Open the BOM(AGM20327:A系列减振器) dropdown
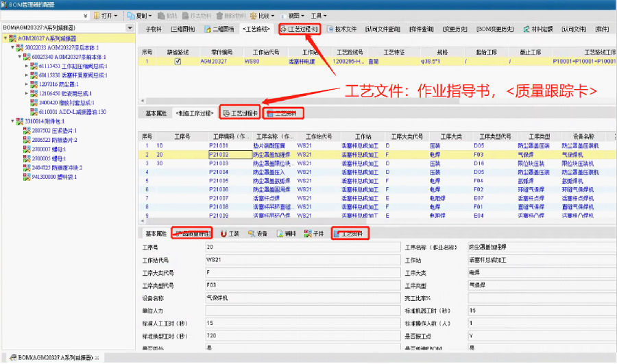The width and height of the screenshot is (617, 364). point(131,28)
